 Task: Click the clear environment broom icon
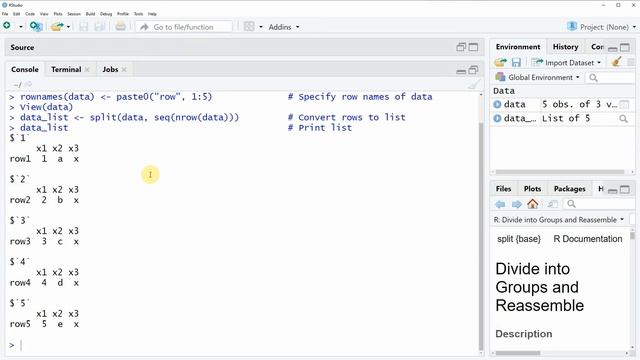(x=617, y=62)
